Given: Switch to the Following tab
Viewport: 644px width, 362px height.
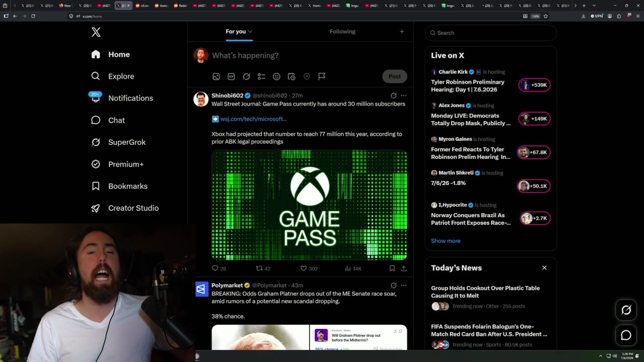Looking at the screenshot, I should pos(343,31).
